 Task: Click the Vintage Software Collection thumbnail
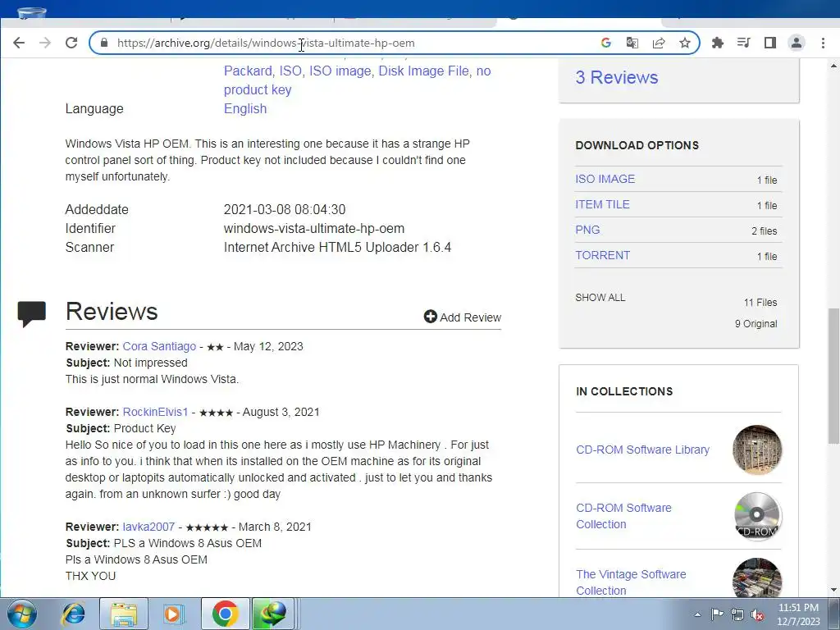tap(757, 578)
